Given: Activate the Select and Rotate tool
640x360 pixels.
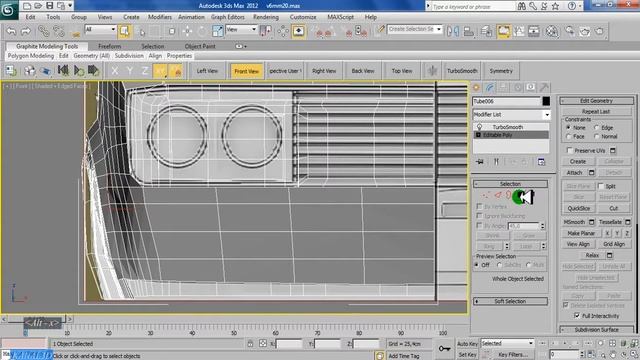Looking at the screenshot, I should (x=202, y=31).
